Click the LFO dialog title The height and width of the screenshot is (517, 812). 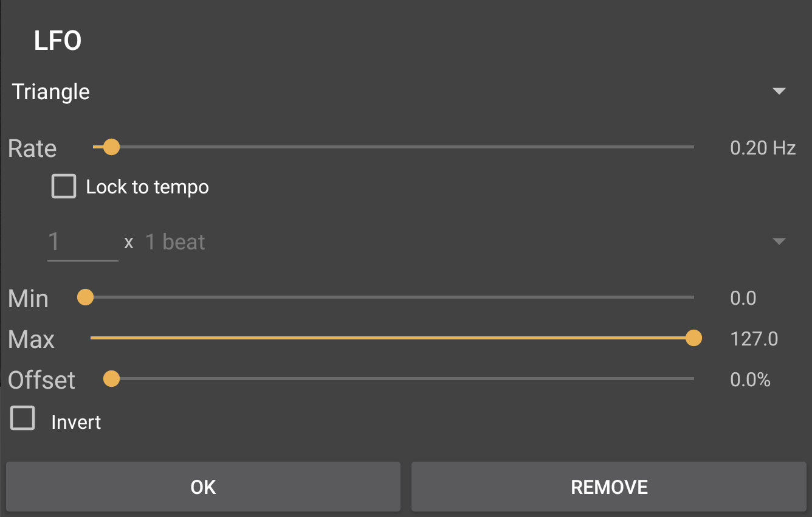[58, 41]
